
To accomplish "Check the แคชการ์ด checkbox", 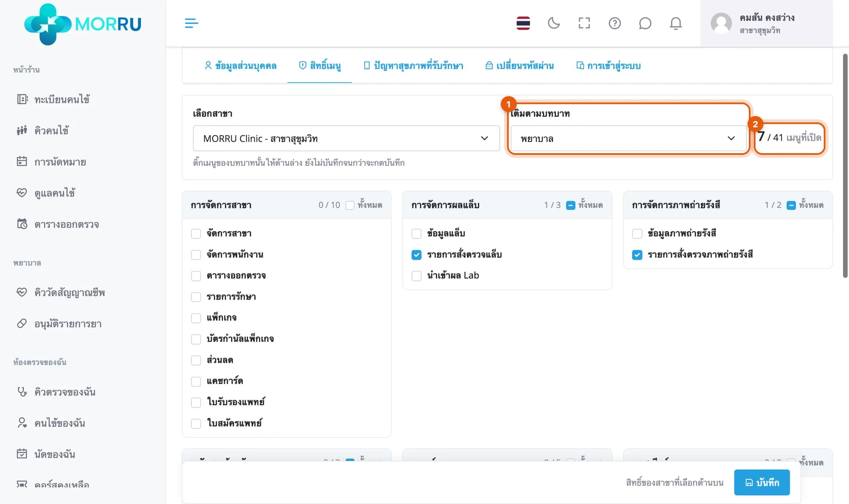I will coord(196,381).
